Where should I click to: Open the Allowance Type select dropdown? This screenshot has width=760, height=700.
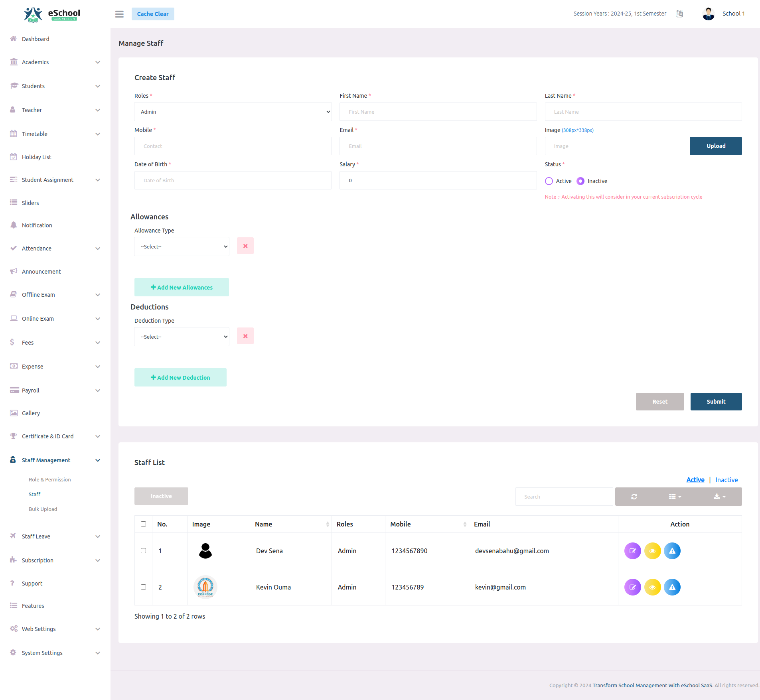(182, 246)
